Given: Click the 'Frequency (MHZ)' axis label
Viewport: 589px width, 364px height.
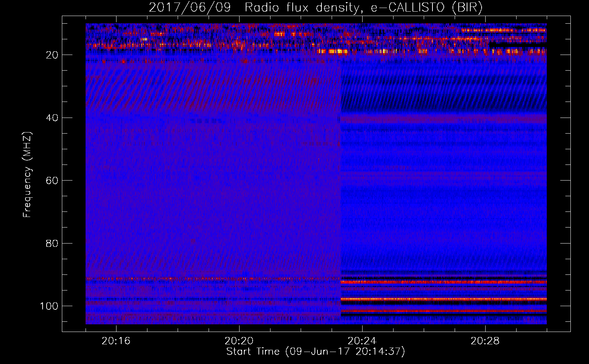Looking at the screenshot, I should pyautogui.click(x=27, y=174).
